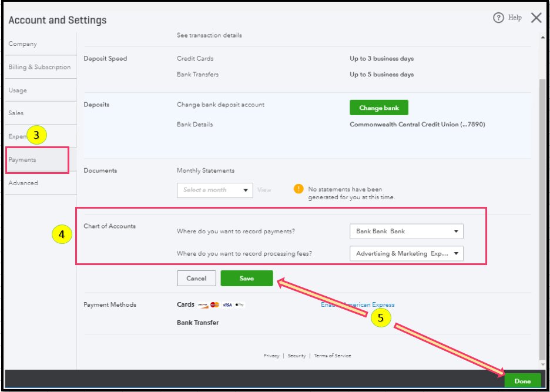Click the Mastercard logo icon

214,305
